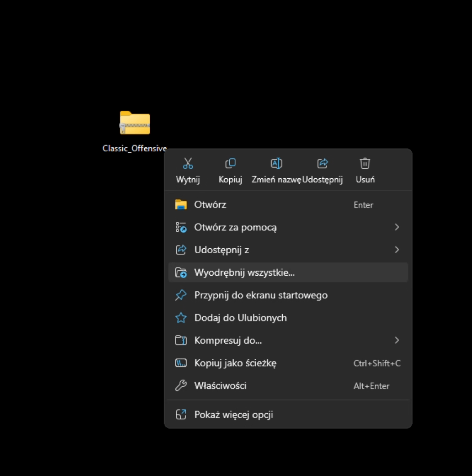The image size is (472, 476).
Task: Click Pokaż więcej opcji at menu bottom
Action: tap(233, 414)
